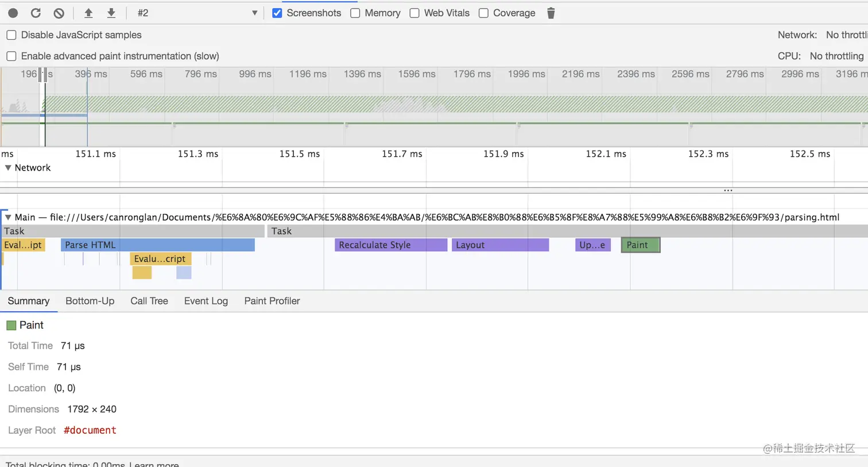Uncheck the Screenshots checkbox
This screenshot has height=467, width=868.
coord(277,13)
